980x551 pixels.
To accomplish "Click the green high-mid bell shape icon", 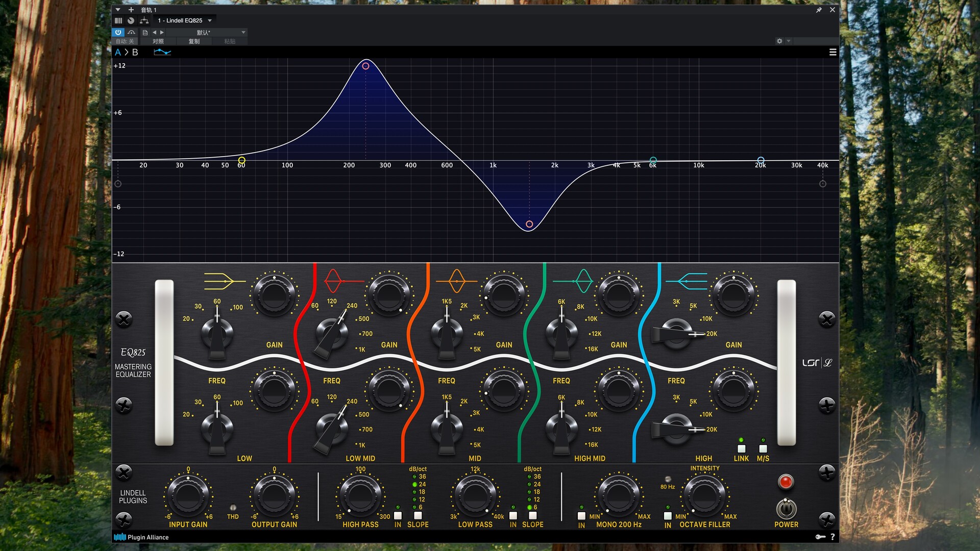I will [574, 281].
